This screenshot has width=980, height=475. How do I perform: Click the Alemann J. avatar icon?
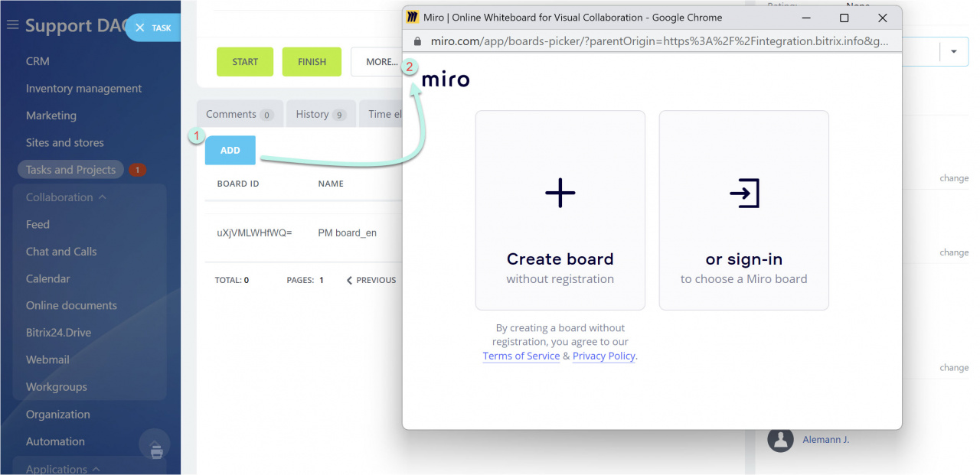(x=780, y=439)
